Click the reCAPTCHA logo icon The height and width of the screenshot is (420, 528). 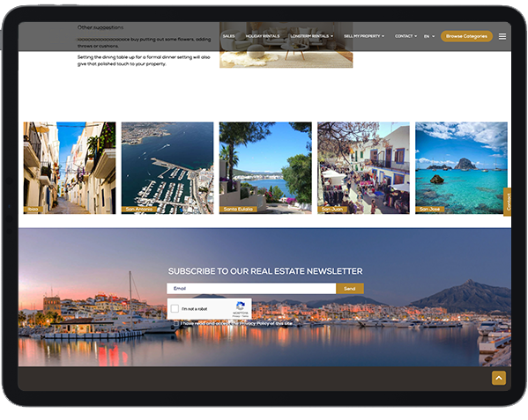[241, 306]
